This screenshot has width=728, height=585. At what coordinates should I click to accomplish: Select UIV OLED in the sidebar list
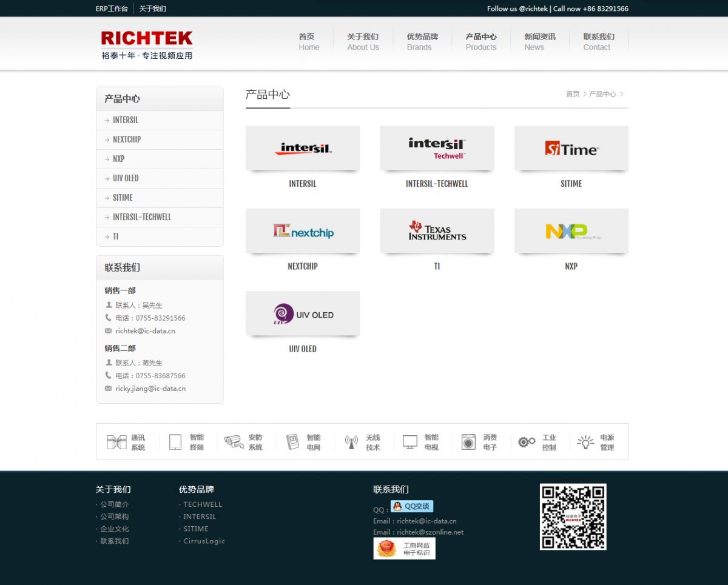160,178
